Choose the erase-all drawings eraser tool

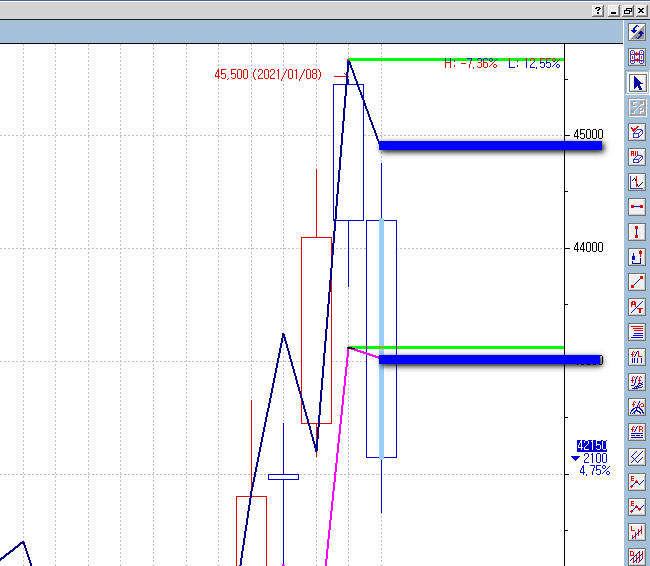pyautogui.click(x=637, y=157)
